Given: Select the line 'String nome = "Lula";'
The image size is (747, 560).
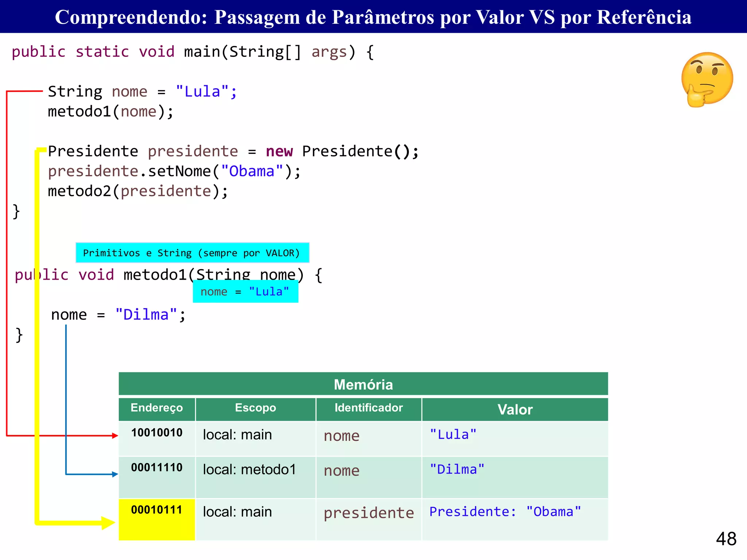Looking at the screenshot, I should (143, 91).
